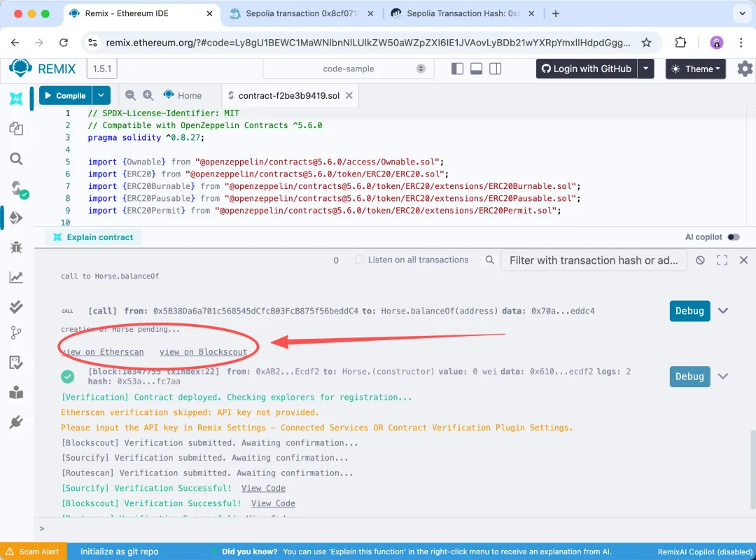Screen dimensions: 756x560
Task: Toggle the left side panel layout icon
Action: pyautogui.click(x=457, y=69)
